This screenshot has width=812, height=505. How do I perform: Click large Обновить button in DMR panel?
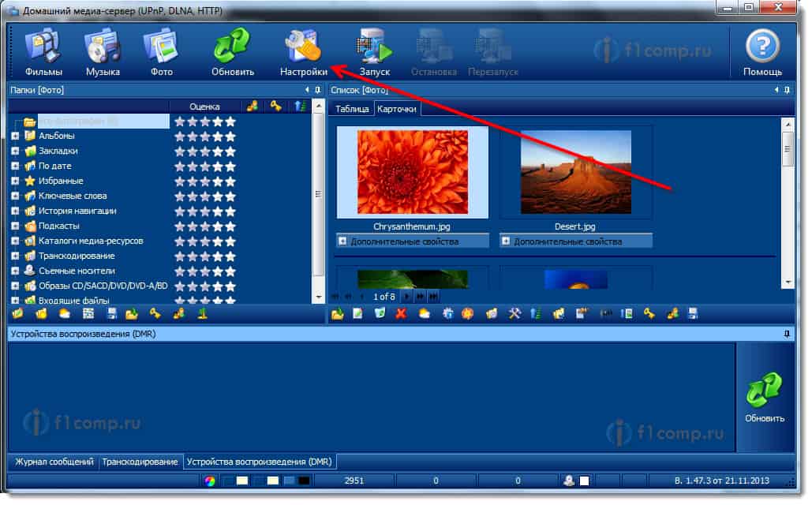coord(765,398)
